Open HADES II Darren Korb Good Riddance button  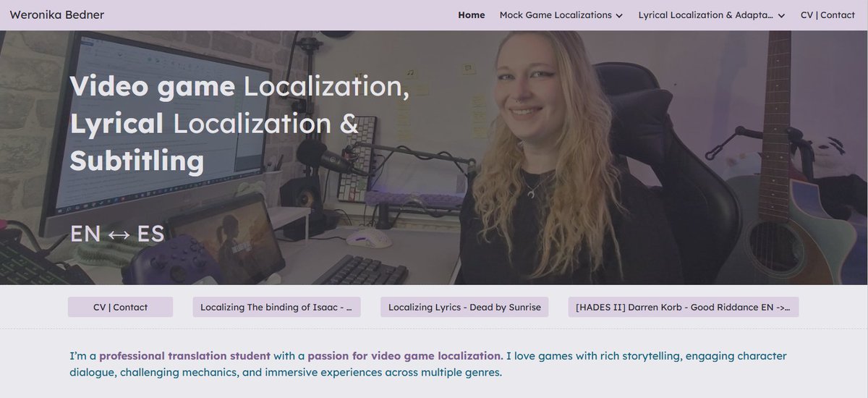point(684,307)
